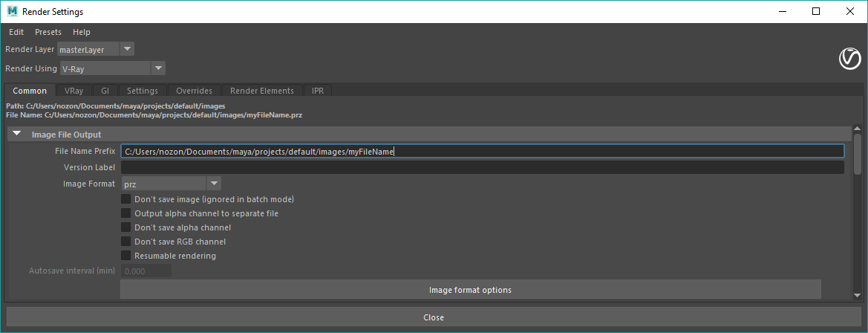Click the Image format options button
Screen dimensions: 868x333
(470, 290)
